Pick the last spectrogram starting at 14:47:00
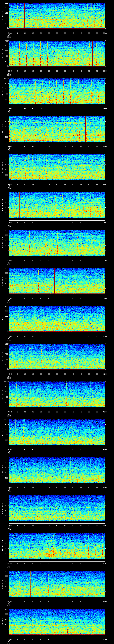This screenshot has width=114, height=644. [57, 621]
